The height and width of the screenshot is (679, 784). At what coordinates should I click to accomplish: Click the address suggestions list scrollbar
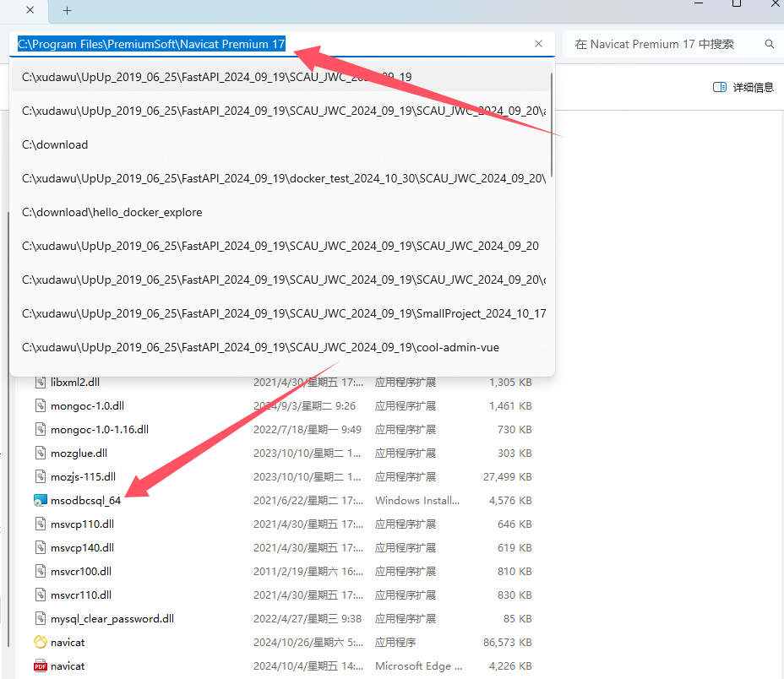coord(552,125)
